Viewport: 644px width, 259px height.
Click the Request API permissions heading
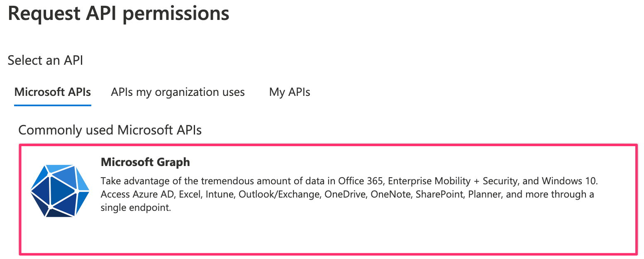click(118, 14)
